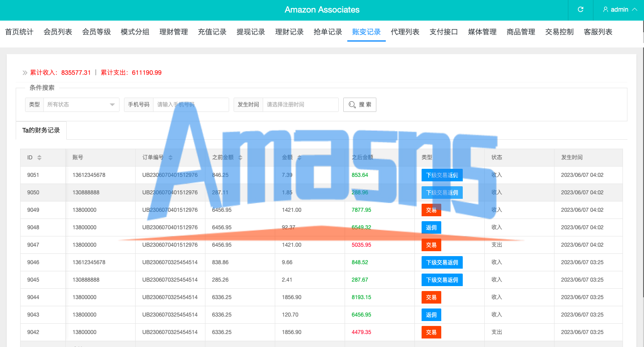Open 模式分组 menu item
Viewport: 644px width, 347px height.
pyautogui.click(x=135, y=32)
